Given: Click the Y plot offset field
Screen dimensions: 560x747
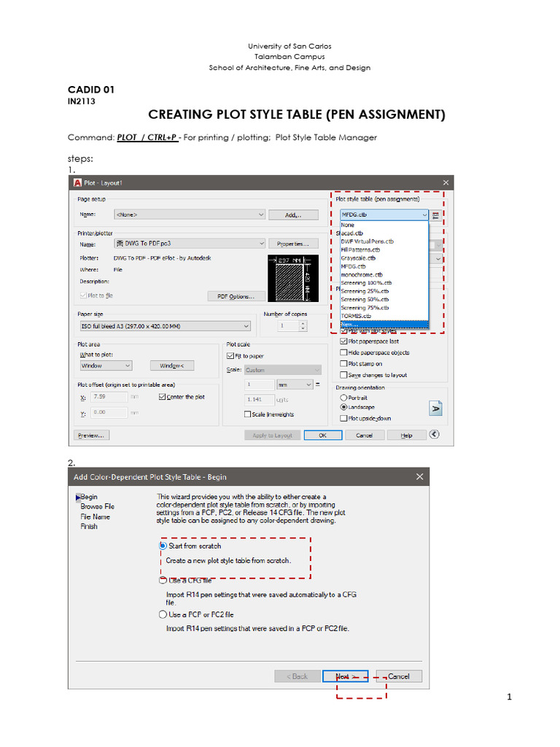Looking at the screenshot, I should 109,412.
